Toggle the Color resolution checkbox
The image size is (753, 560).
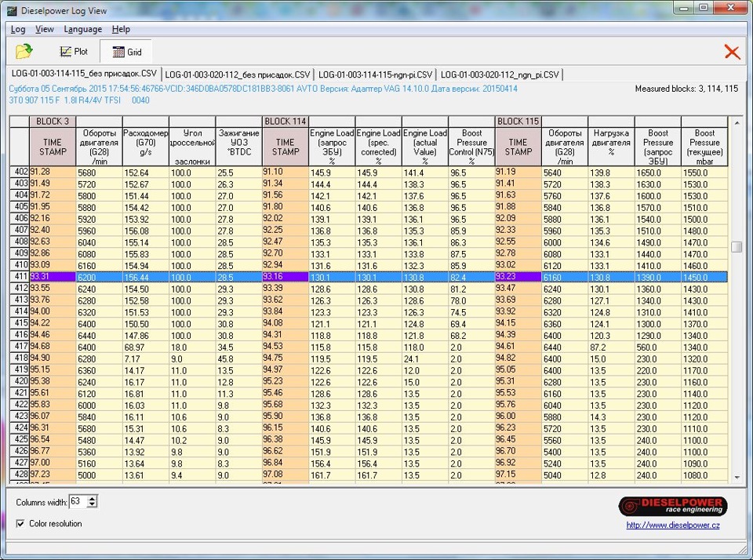pos(20,523)
